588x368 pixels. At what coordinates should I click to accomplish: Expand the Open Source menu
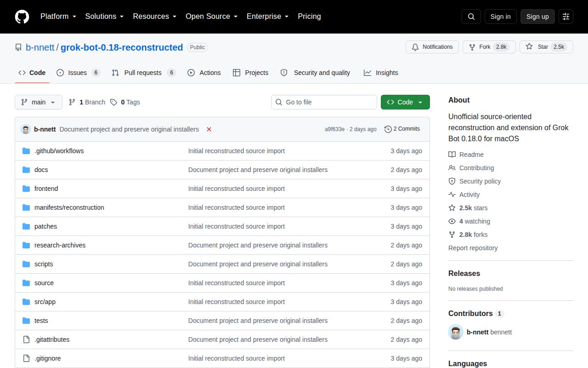(211, 17)
